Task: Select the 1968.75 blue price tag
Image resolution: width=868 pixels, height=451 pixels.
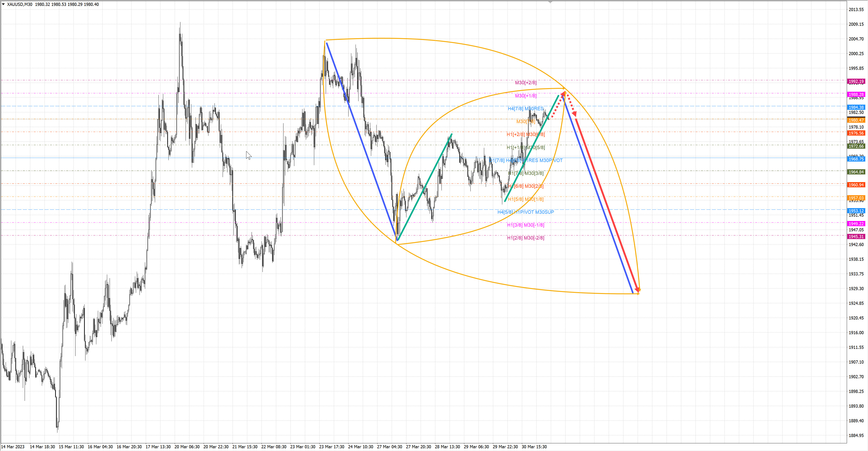Action: pos(856,159)
